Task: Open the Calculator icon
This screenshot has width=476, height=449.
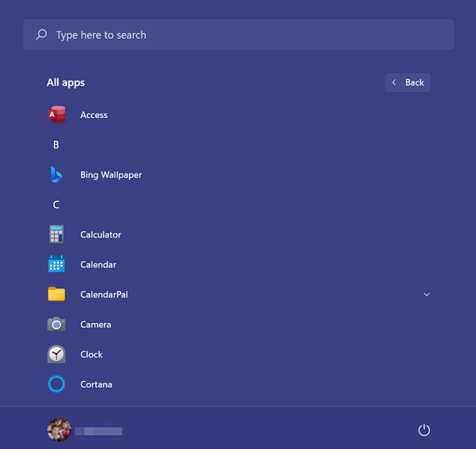Action: pos(56,234)
